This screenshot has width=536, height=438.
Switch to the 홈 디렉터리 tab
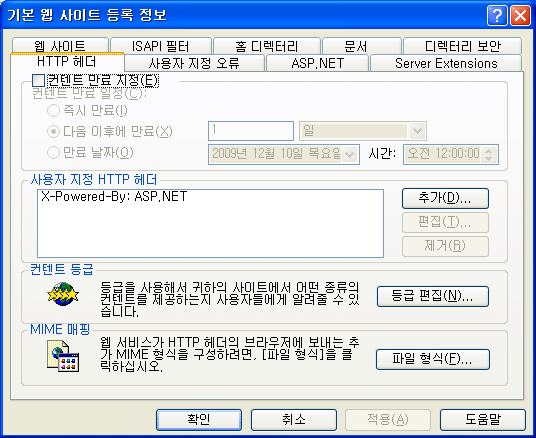click(x=267, y=45)
